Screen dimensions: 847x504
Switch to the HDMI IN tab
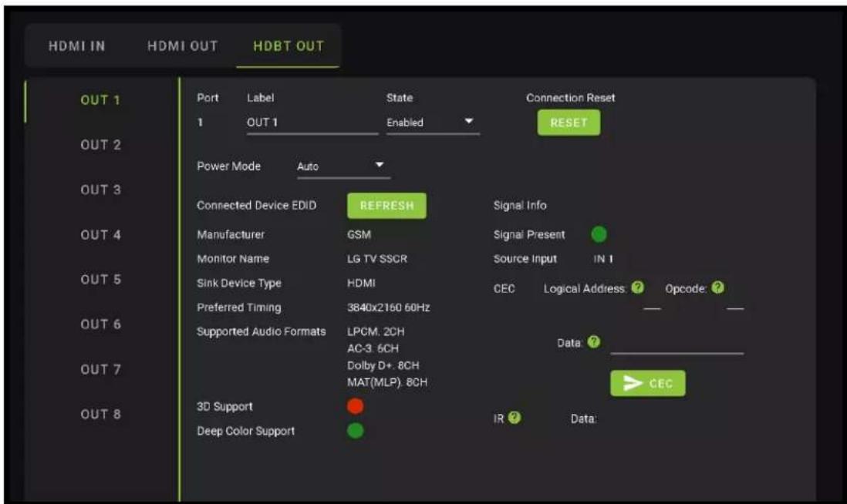76,46
